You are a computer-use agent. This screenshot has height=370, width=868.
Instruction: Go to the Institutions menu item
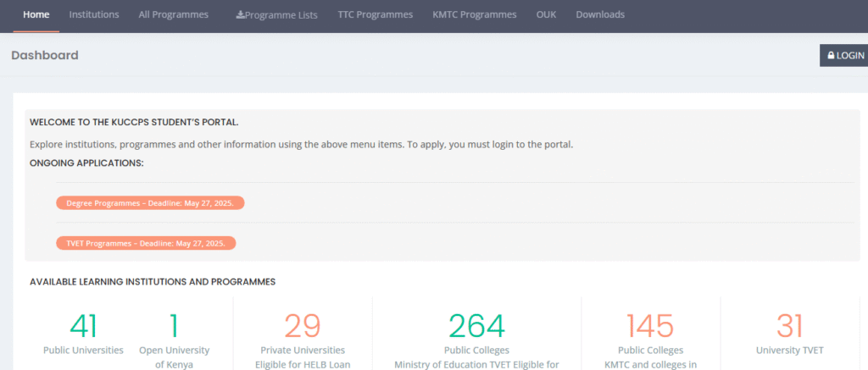click(x=94, y=15)
